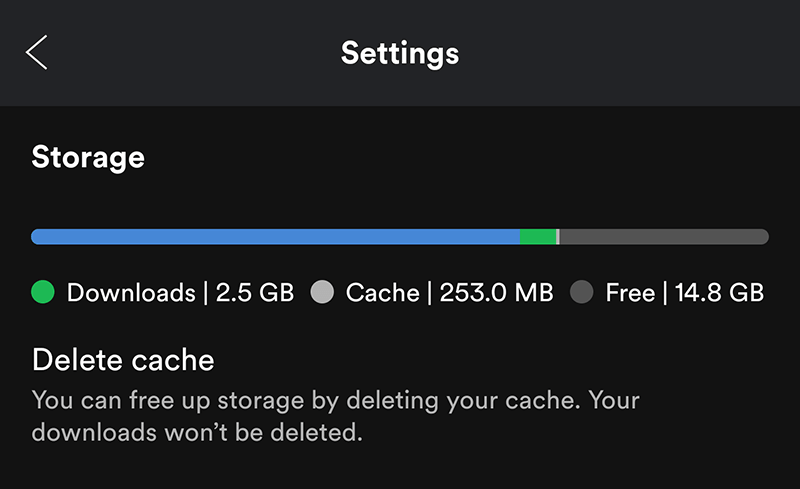Click the 14.8 GB free space value

(717, 293)
